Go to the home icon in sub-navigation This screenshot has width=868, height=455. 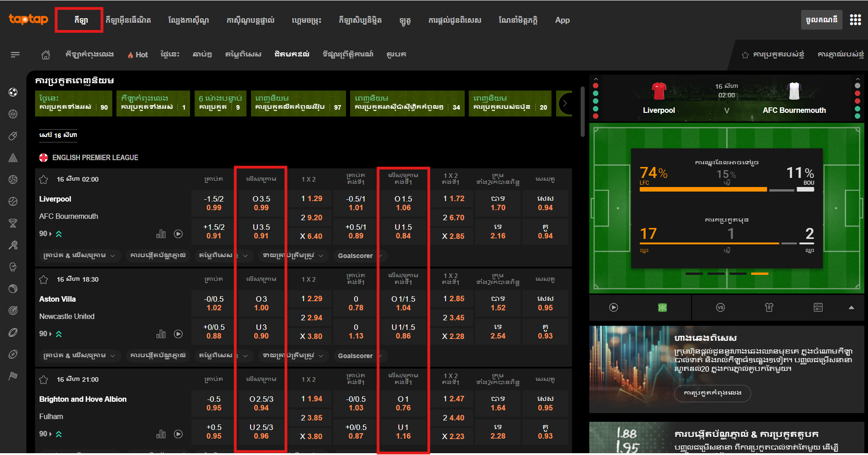click(x=45, y=55)
